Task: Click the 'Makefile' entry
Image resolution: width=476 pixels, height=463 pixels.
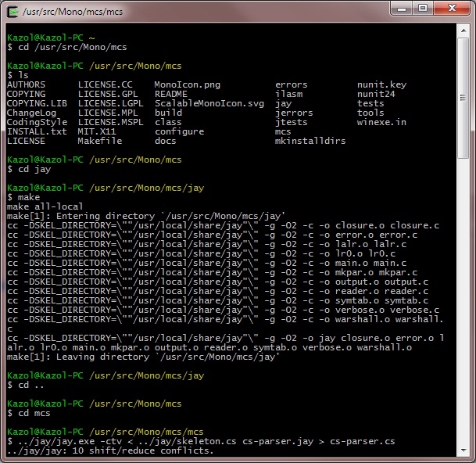Action: click(100, 141)
